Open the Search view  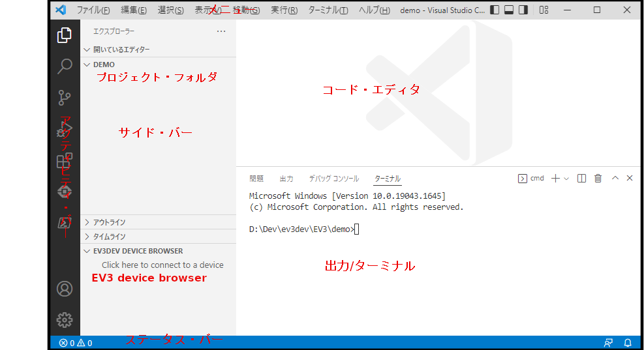tap(65, 66)
